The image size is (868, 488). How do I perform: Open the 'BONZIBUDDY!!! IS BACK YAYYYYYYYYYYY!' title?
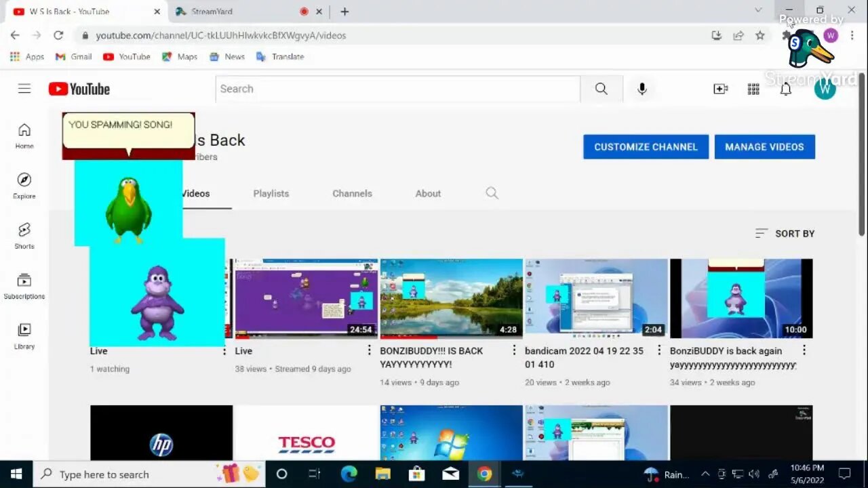(x=431, y=357)
